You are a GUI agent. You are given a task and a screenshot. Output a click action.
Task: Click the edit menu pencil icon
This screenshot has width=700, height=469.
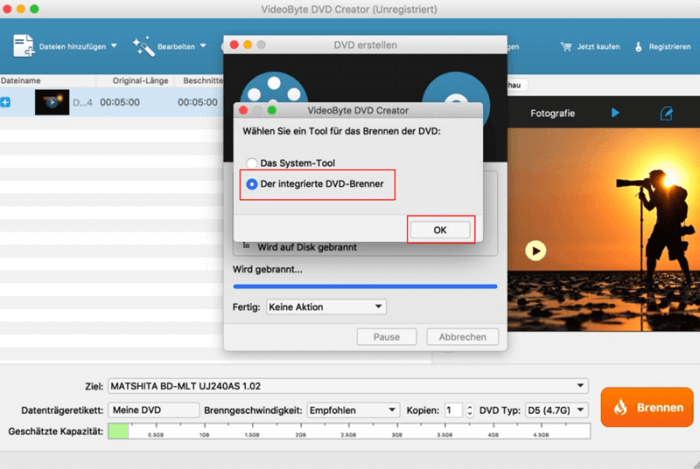click(666, 113)
